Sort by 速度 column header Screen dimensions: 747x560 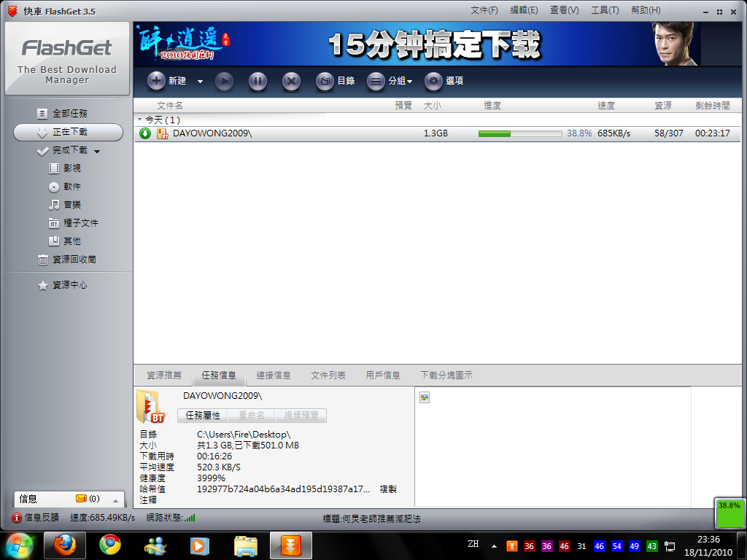click(x=606, y=106)
